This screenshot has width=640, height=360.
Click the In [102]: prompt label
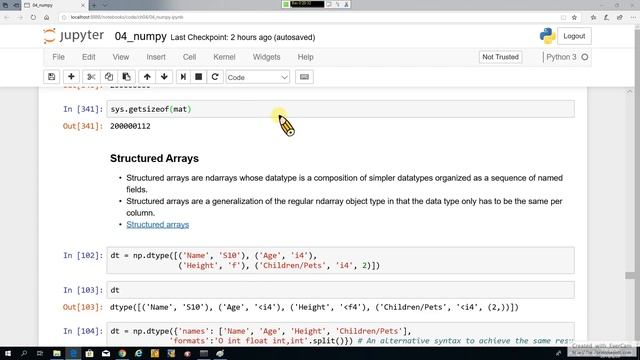[83, 256]
